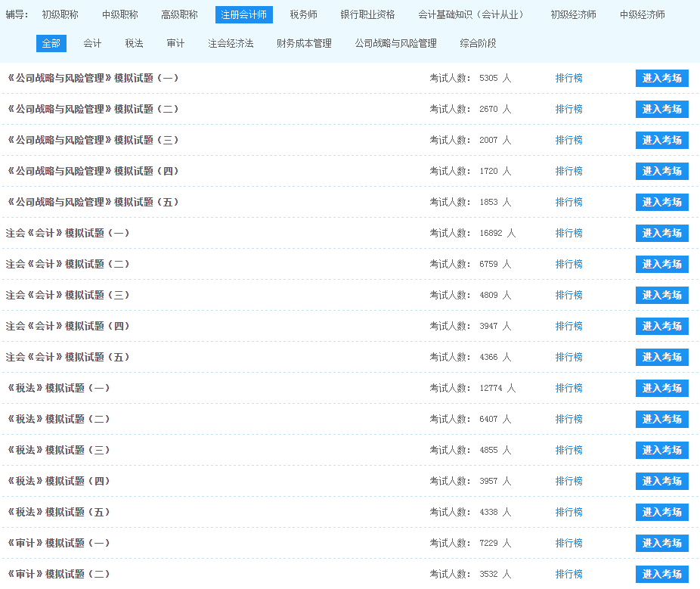Open the 中级职称 section
This screenshot has width=700, height=589.
pos(119,14)
